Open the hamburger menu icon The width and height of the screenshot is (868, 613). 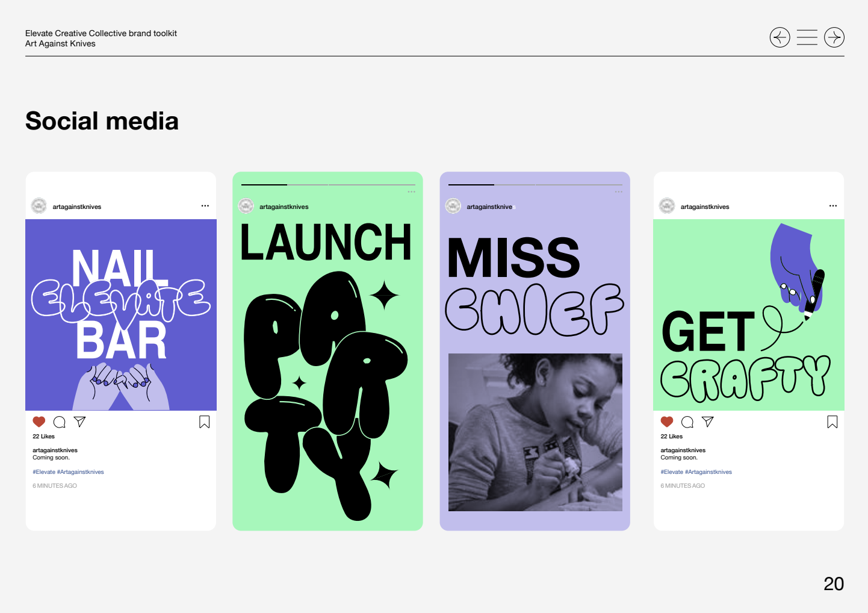[x=807, y=37]
